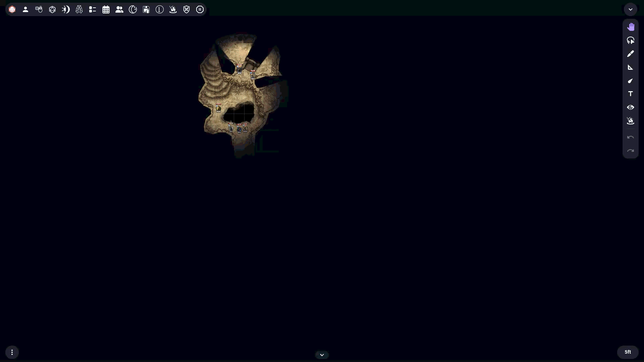The image size is (644, 362).
Task: Select the lasso Select tool
Action: (631, 40)
